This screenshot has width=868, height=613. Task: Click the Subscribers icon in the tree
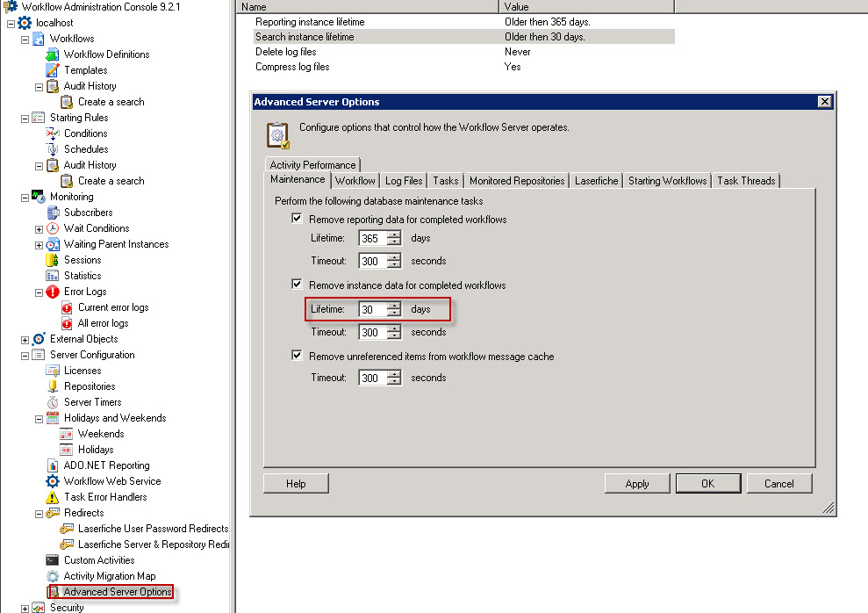[x=53, y=213]
